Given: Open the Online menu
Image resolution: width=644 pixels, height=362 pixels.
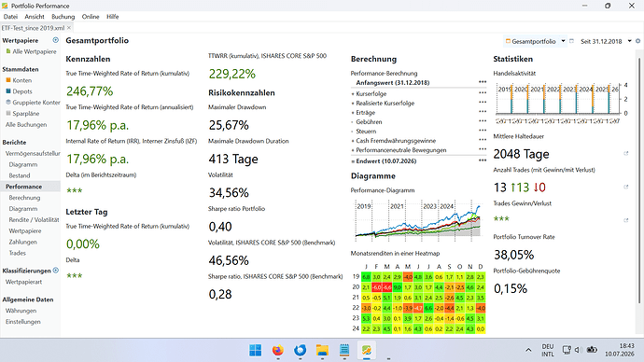Looking at the screenshot, I should pos(91,17).
